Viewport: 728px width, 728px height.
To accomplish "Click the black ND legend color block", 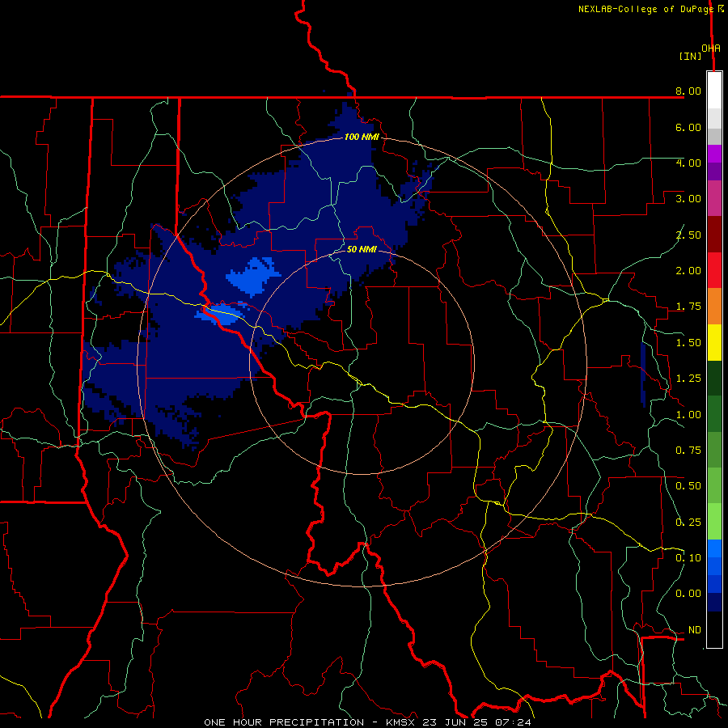I will [x=714, y=629].
